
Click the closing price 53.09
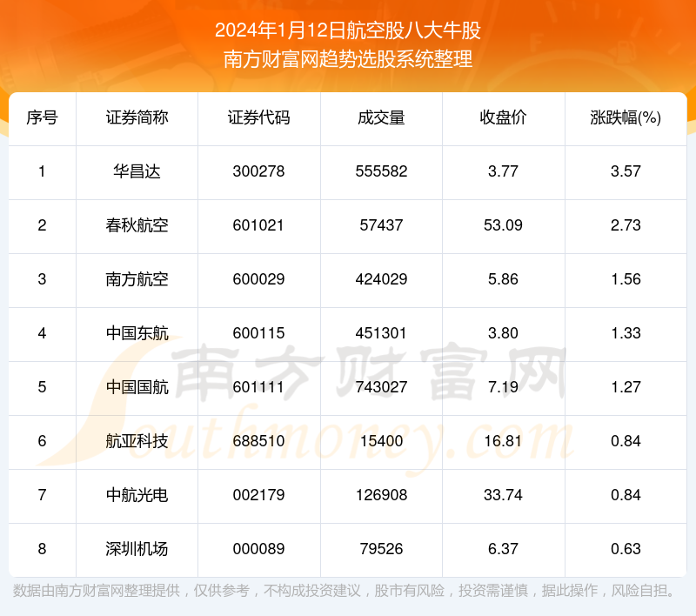tap(503, 225)
